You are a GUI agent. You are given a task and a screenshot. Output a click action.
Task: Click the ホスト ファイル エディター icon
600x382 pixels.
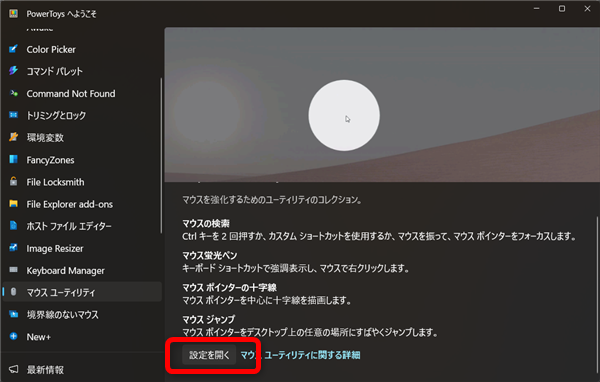13,225
